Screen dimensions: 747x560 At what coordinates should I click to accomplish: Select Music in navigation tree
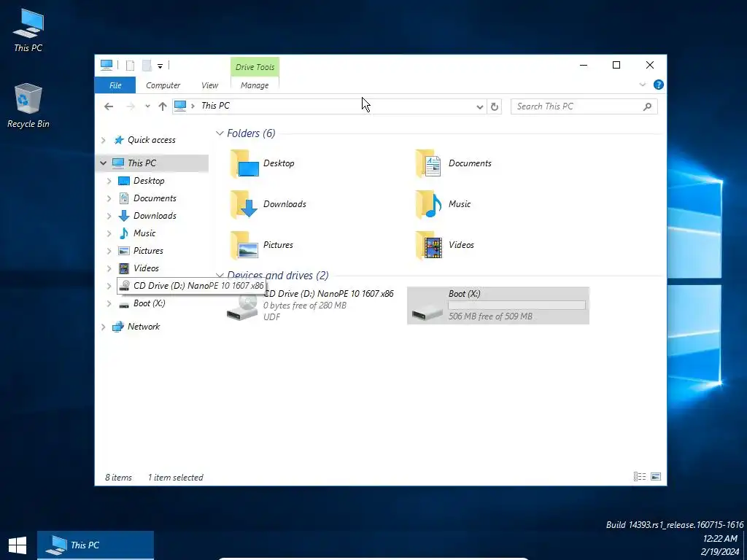click(x=144, y=233)
